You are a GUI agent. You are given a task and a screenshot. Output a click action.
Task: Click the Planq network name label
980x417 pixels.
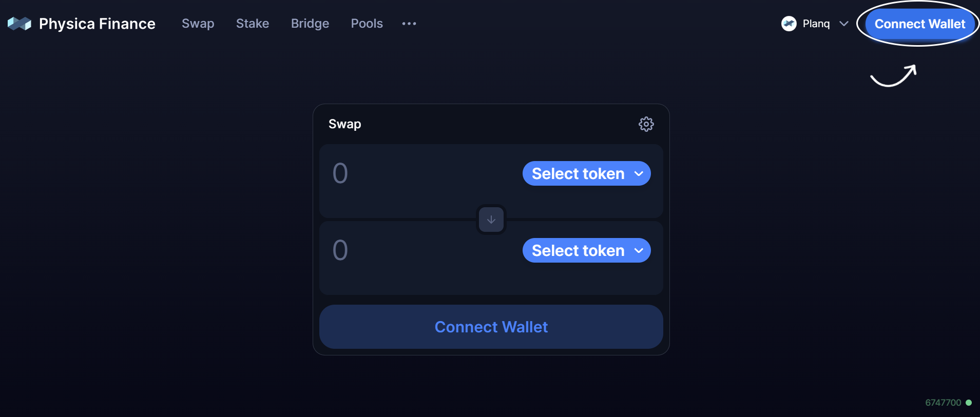point(816,24)
